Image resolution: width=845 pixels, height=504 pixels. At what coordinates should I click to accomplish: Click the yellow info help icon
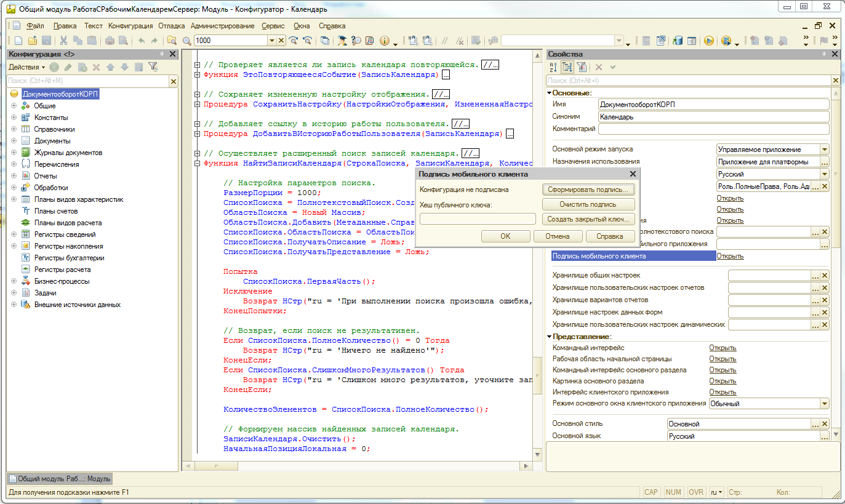pyautogui.click(x=385, y=41)
